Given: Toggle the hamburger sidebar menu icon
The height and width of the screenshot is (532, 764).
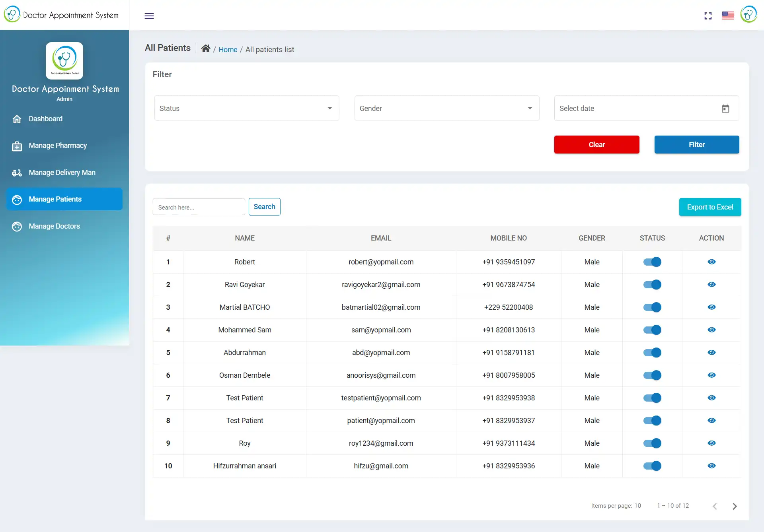Looking at the screenshot, I should coord(149,16).
